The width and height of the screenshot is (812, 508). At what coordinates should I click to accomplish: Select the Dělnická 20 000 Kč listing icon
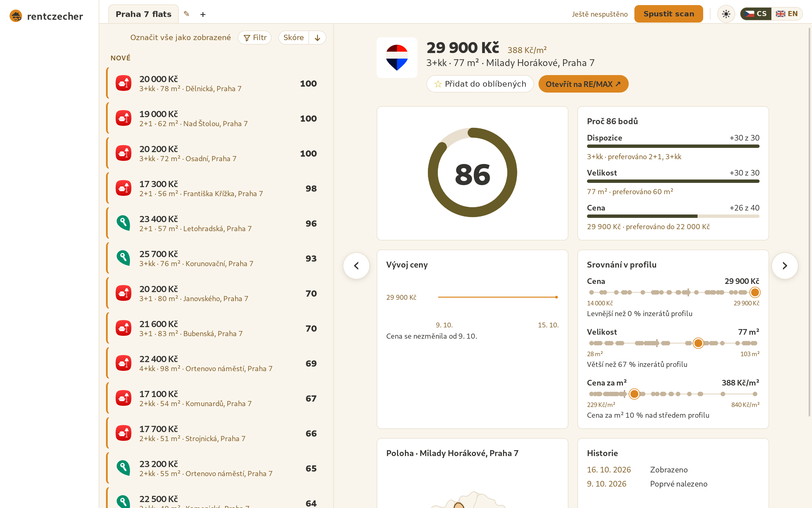(123, 83)
